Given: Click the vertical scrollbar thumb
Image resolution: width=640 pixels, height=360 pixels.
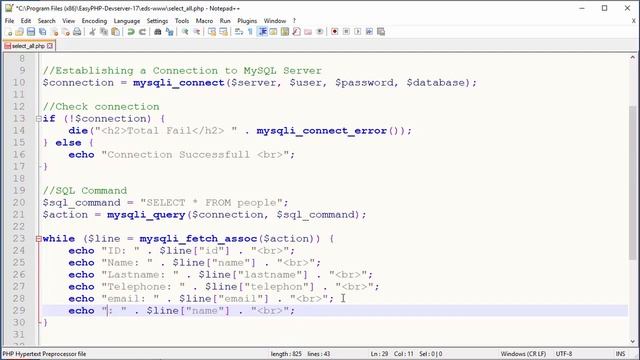Looking at the screenshot, I should pyautogui.click(x=633, y=182).
